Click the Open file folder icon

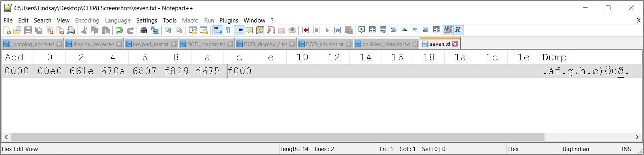[17, 30]
